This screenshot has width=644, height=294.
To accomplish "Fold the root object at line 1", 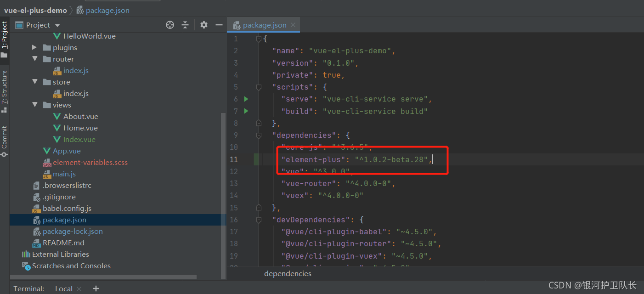I will (259, 39).
